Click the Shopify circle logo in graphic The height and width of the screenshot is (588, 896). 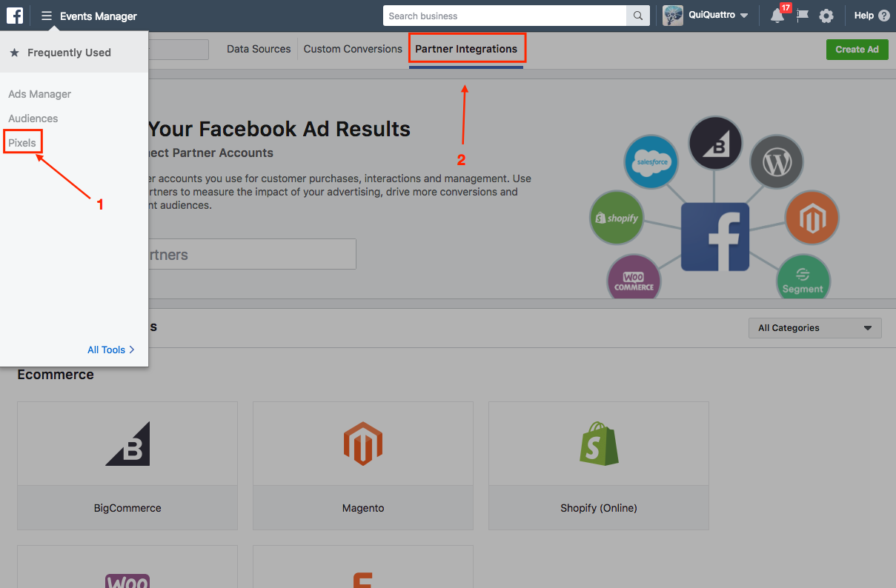coord(617,218)
